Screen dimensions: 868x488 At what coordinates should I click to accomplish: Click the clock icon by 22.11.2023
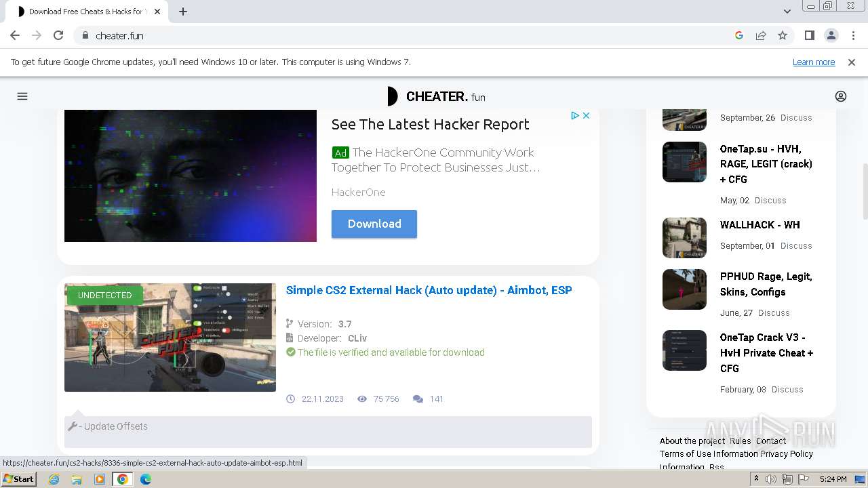(291, 399)
